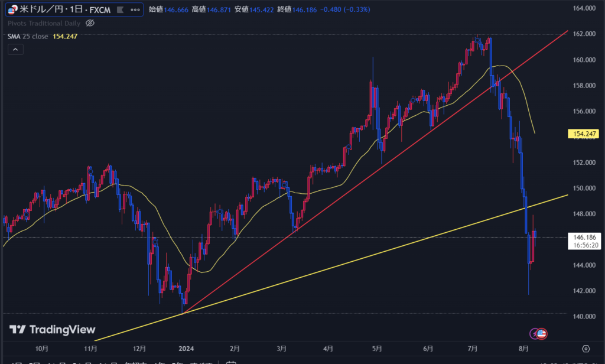
Task: Toggle visibility of Pivots Traditional Daily indicator
Action: pyautogui.click(x=90, y=23)
